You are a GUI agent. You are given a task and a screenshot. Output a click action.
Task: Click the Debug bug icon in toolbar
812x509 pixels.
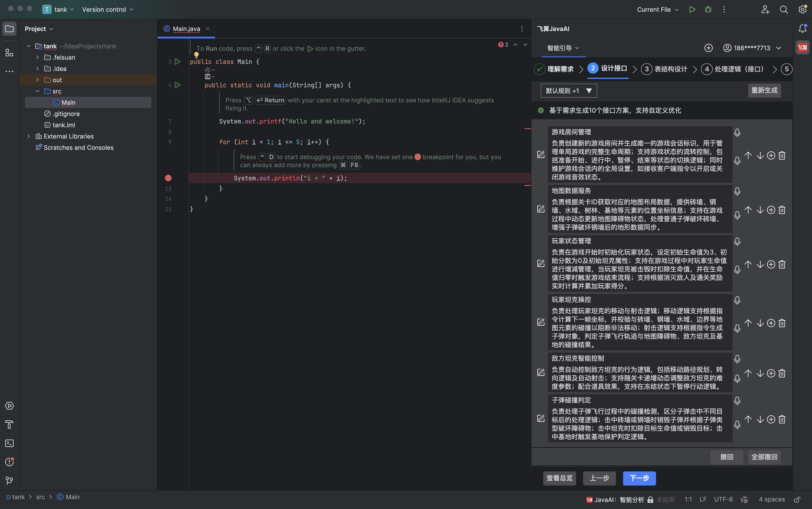coord(708,9)
